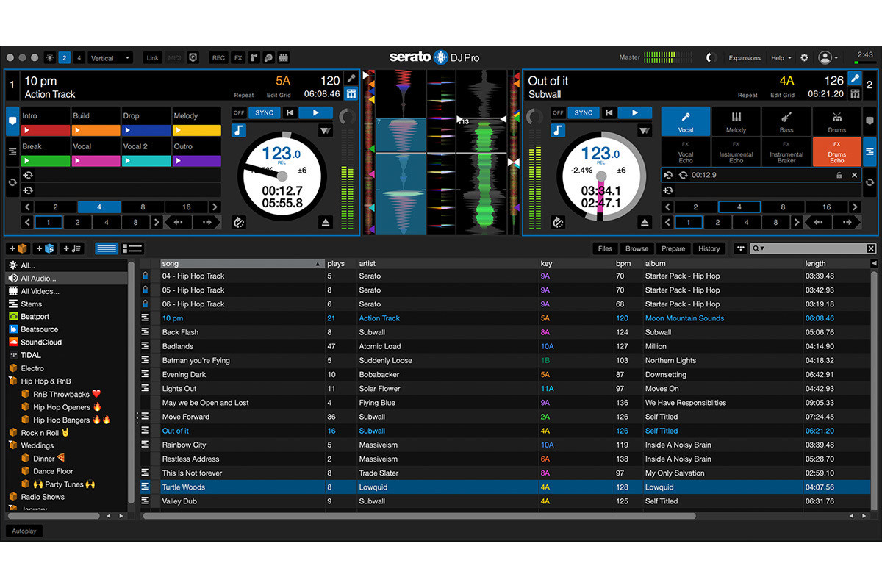Trigger the orange Build cue point
Viewport: 882px width, 588px height.
pyautogui.click(x=96, y=130)
